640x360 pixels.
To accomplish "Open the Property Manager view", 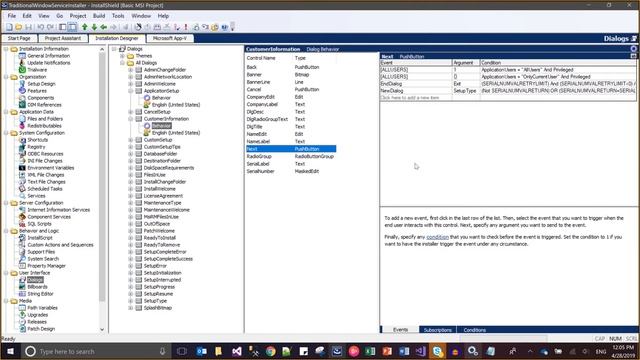I will 46,266.
